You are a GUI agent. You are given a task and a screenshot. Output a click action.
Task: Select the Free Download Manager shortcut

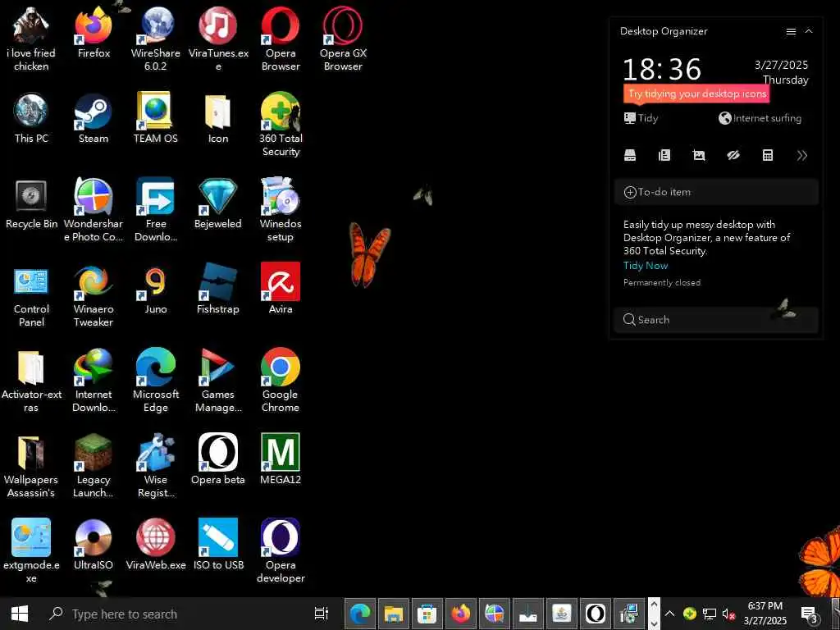pos(155,210)
